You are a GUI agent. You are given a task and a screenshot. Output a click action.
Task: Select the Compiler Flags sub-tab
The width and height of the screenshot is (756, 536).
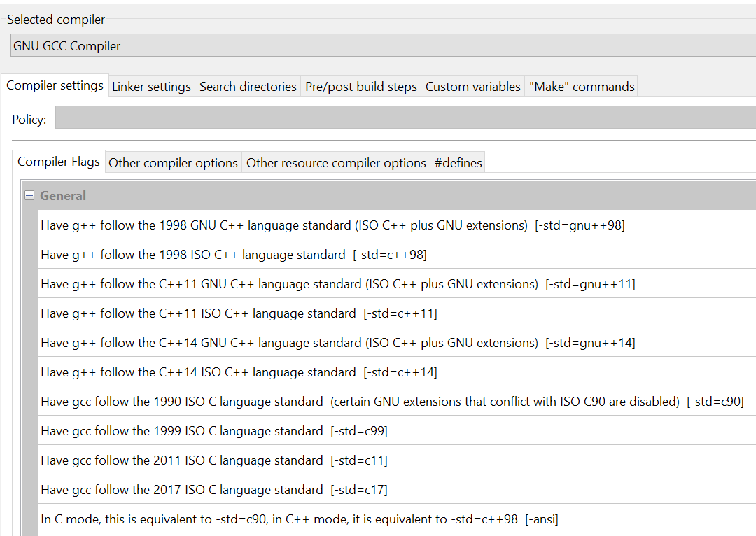coord(59,162)
